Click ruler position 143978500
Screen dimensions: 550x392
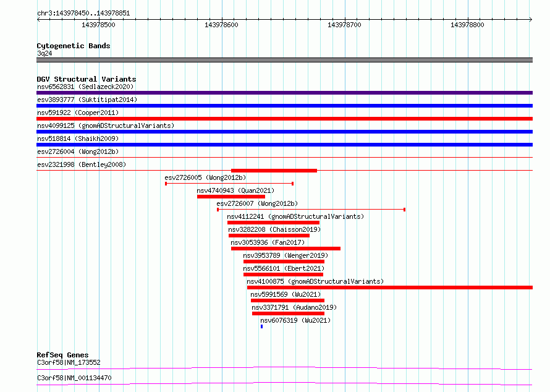click(x=98, y=25)
